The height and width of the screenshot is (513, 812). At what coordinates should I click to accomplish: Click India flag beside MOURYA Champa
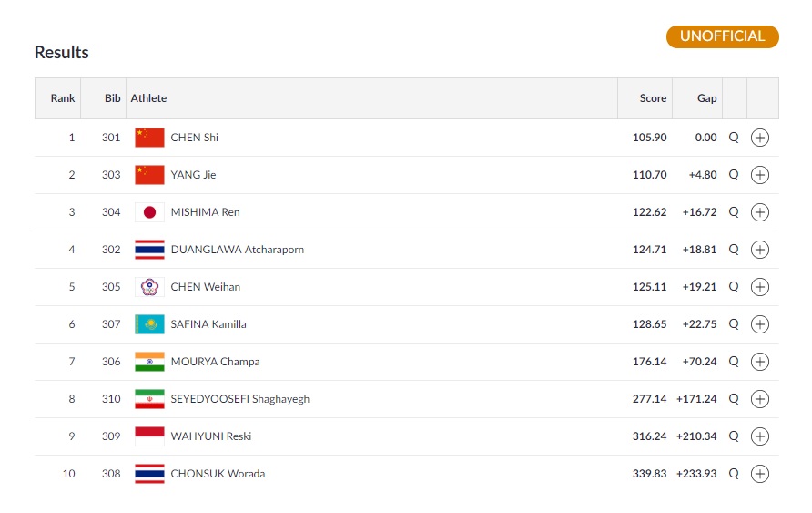(x=149, y=361)
